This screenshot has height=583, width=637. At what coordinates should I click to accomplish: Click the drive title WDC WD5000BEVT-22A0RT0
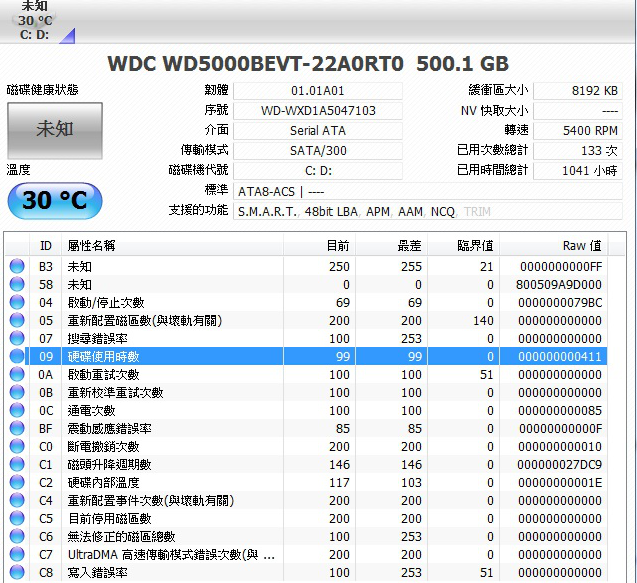[255, 64]
